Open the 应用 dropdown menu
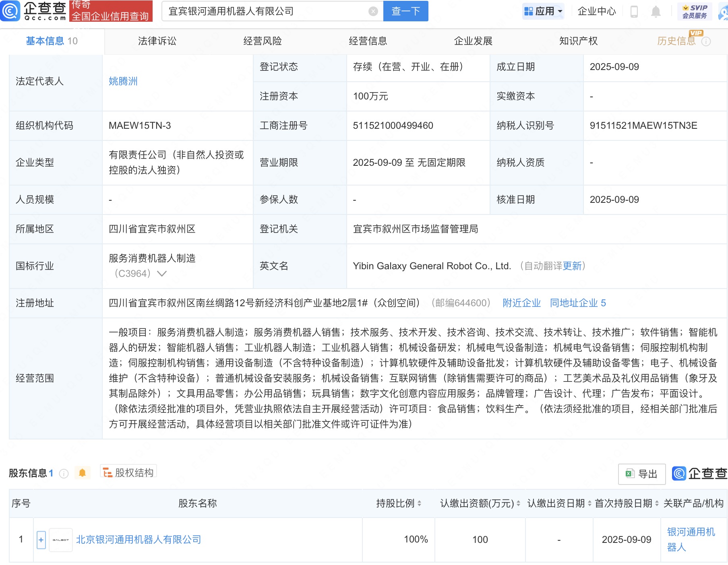The width and height of the screenshot is (728, 565). point(543,11)
